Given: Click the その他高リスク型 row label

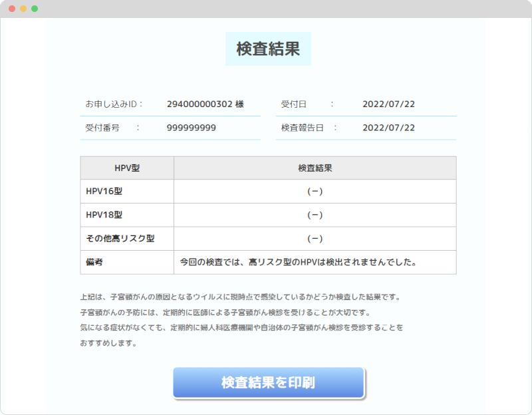Looking at the screenshot, I should tap(120, 238).
